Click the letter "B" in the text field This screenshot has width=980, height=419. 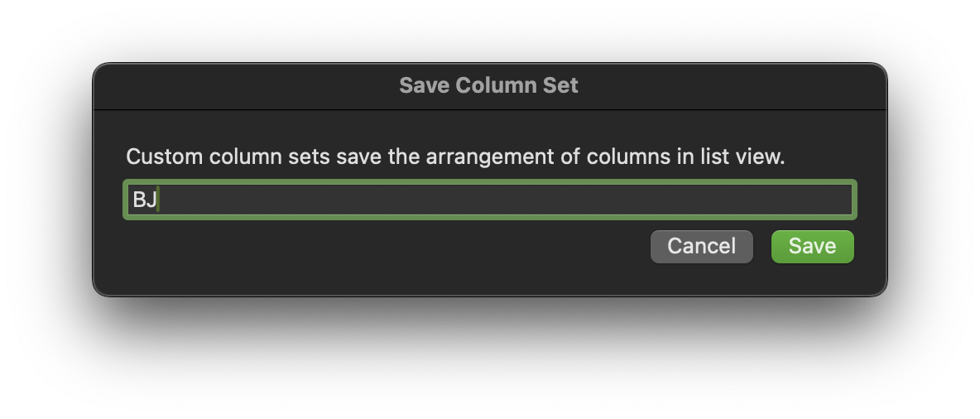tap(139, 200)
